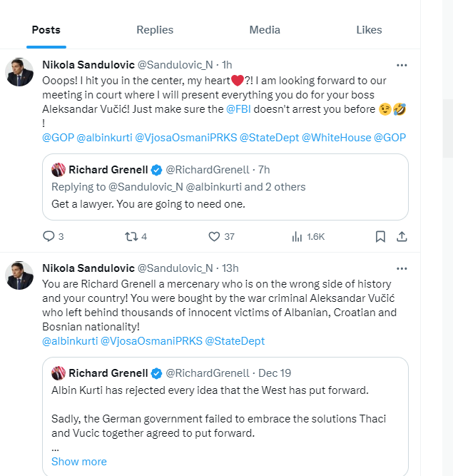
Task: View analytics showing 1.6K views
Action: click(297, 237)
